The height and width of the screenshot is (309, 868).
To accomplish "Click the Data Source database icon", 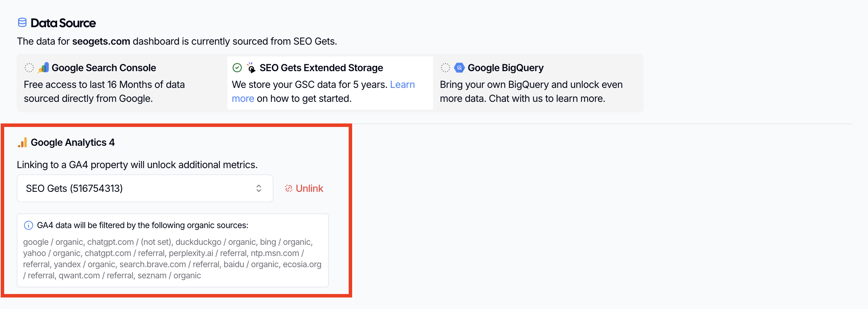I will (x=22, y=23).
